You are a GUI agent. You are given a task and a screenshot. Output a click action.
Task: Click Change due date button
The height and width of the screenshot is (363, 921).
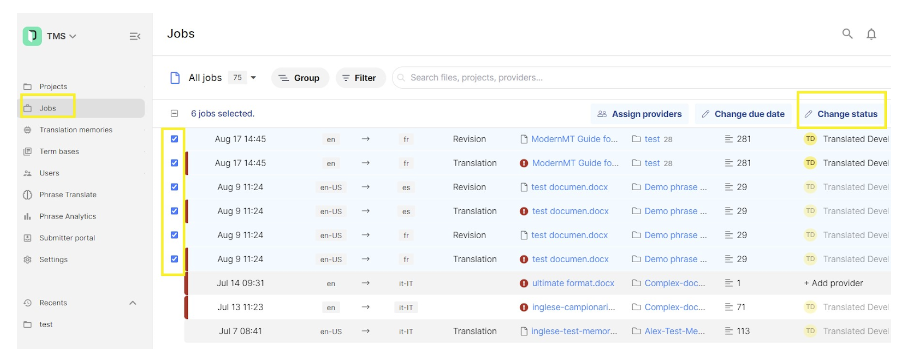click(743, 114)
